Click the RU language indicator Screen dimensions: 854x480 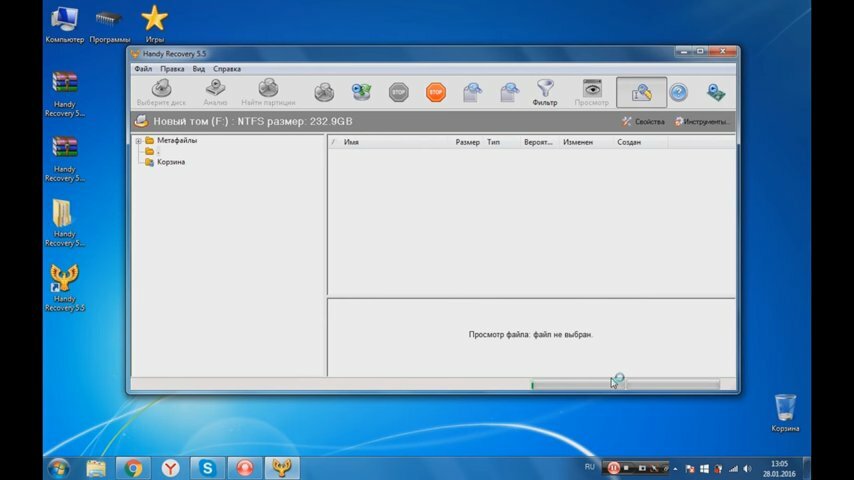pos(589,467)
